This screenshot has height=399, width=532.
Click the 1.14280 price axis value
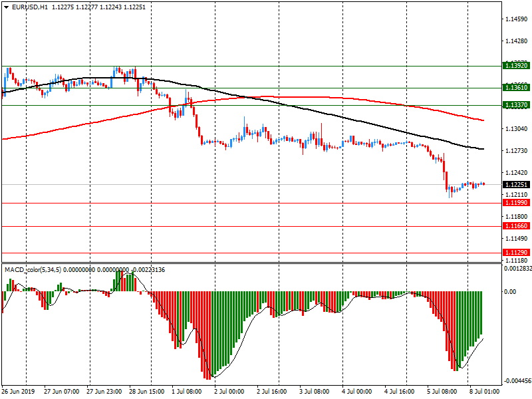(517, 41)
